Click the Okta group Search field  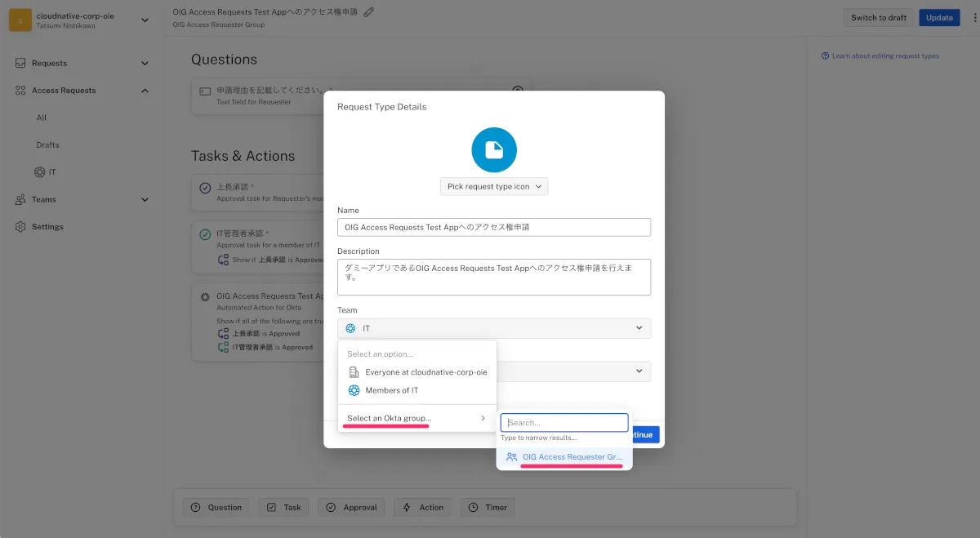(564, 423)
